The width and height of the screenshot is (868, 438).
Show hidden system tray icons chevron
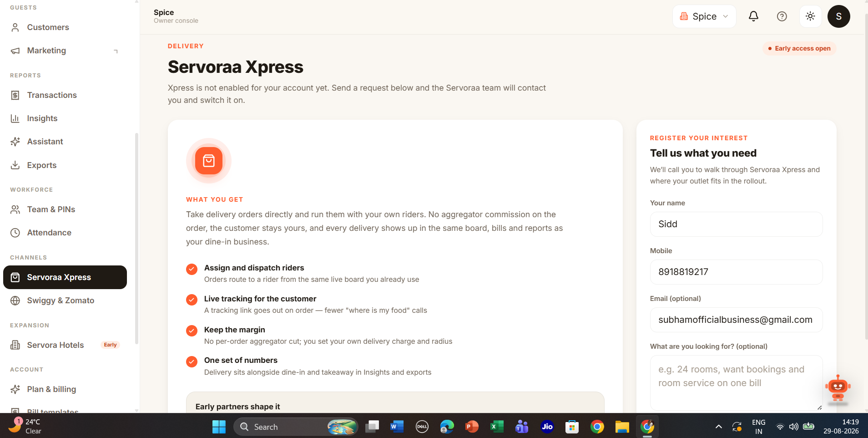click(x=719, y=427)
